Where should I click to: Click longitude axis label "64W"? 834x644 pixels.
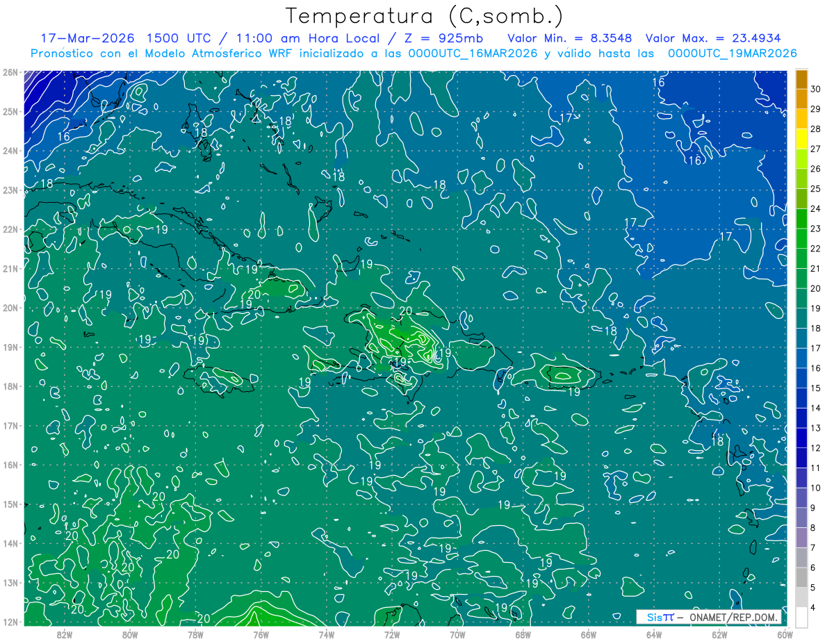654,634
